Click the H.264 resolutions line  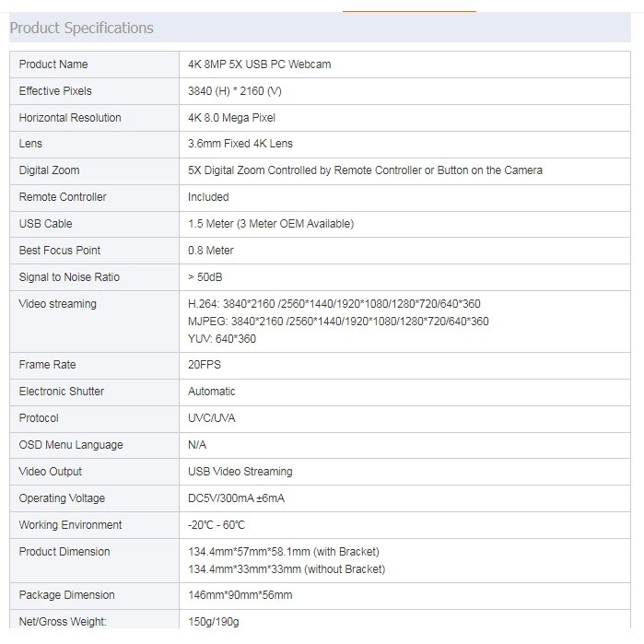coord(334,304)
